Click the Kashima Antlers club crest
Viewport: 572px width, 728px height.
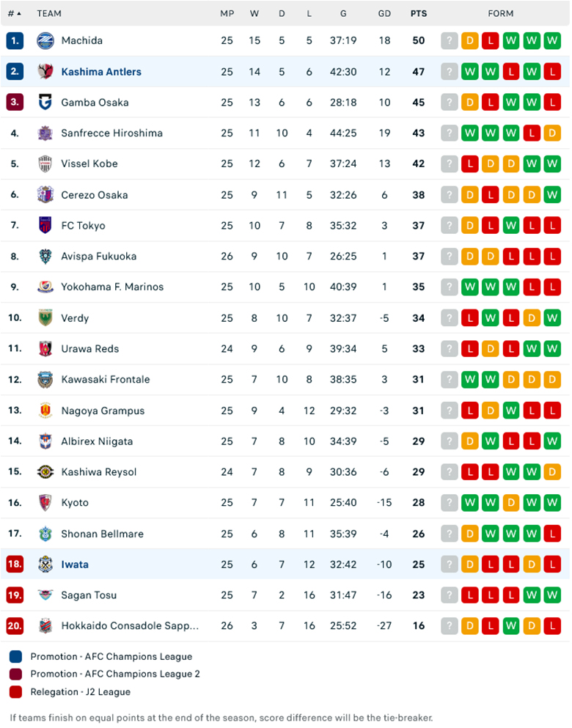click(45, 71)
